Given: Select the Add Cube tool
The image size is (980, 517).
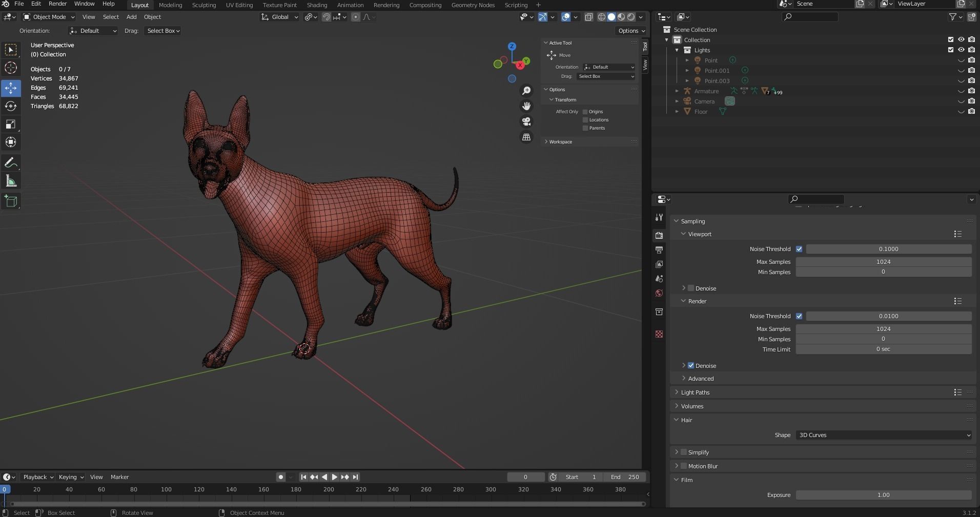Looking at the screenshot, I should click(11, 201).
